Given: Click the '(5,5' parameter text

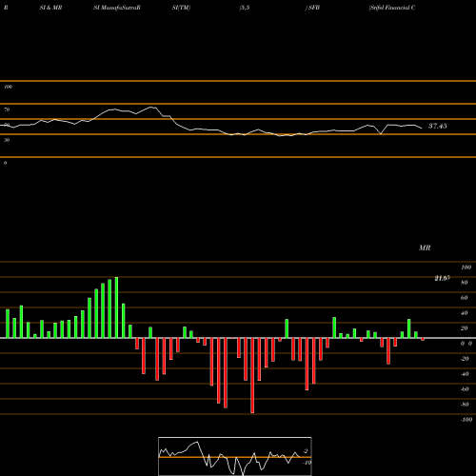Looking at the screenshot, I should (x=245, y=8).
